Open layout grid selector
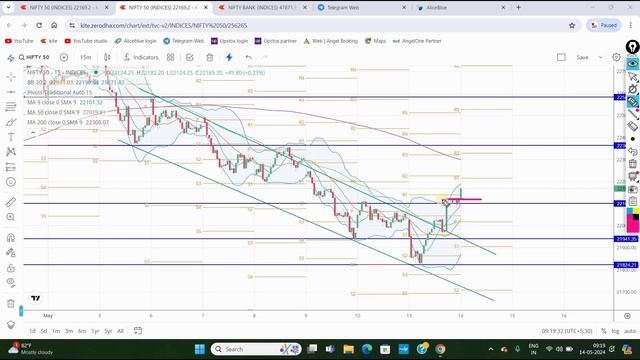The height and width of the screenshot is (360, 640). coord(171,57)
